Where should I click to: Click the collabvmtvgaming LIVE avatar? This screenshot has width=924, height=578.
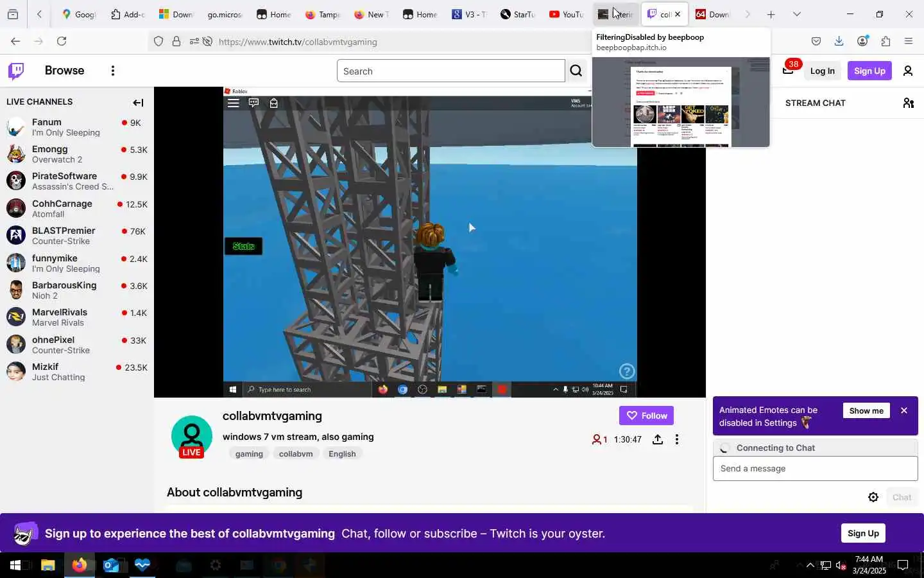pos(192,437)
